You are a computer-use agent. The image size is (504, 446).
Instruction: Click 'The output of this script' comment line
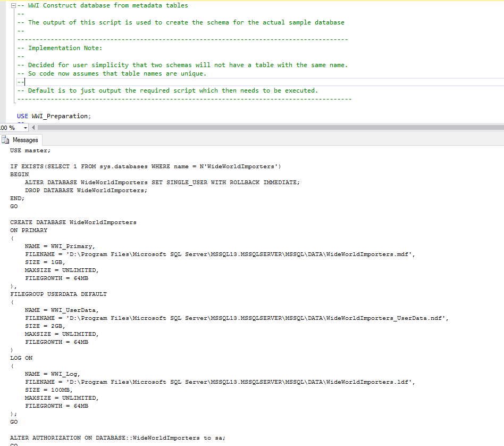[x=181, y=22]
